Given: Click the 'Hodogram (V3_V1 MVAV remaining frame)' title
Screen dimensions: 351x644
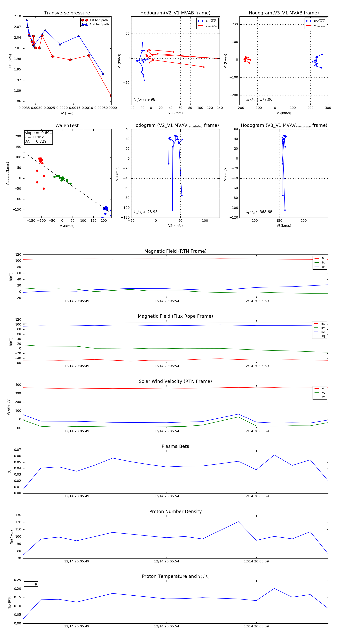Looking at the screenshot, I should pos(284,125).
